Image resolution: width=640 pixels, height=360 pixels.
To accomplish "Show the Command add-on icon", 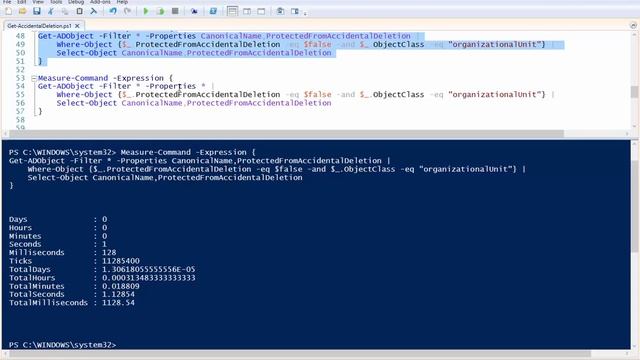I will click(x=295, y=11).
